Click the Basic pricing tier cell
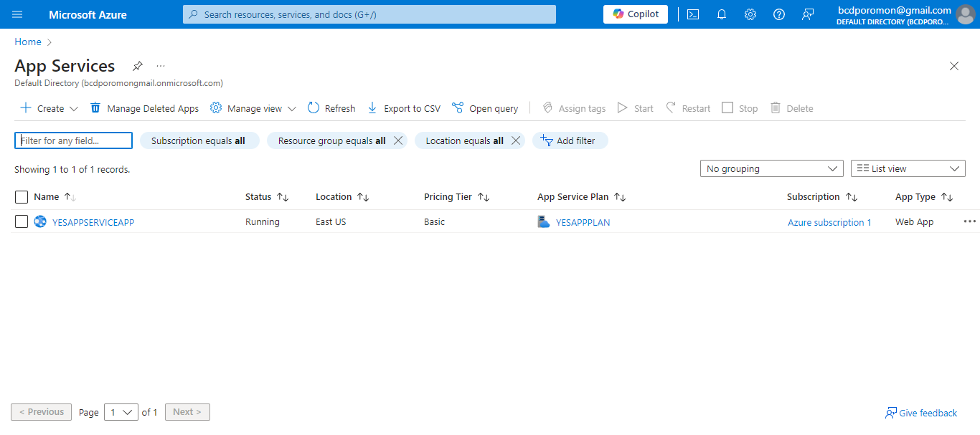 tap(434, 221)
